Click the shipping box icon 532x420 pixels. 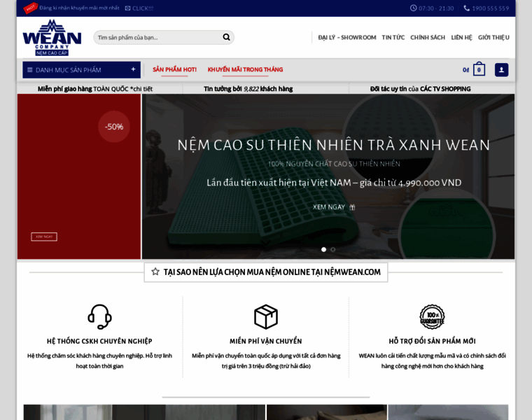pos(266,316)
